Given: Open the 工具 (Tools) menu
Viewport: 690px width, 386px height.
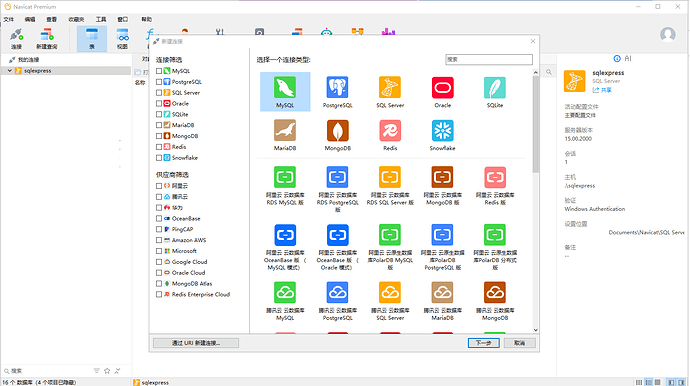Looking at the screenshot, I should pyautogui.click(x=101, y=19).
